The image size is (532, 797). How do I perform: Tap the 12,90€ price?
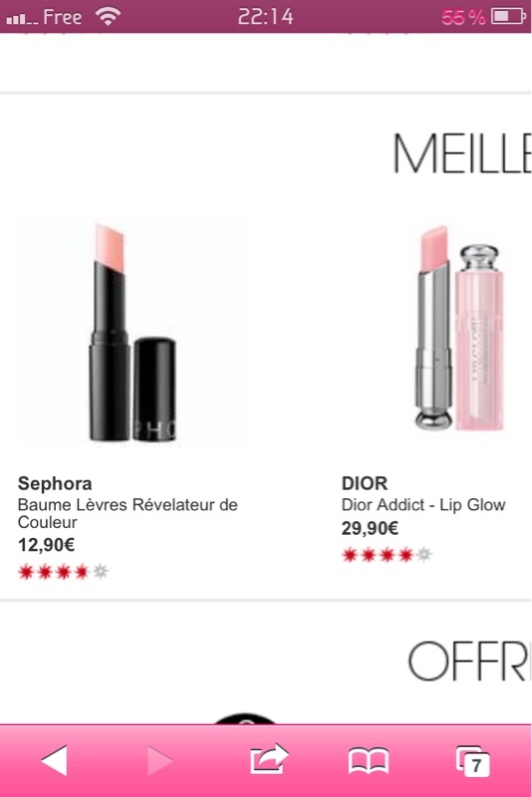click(x=46, y=545)
